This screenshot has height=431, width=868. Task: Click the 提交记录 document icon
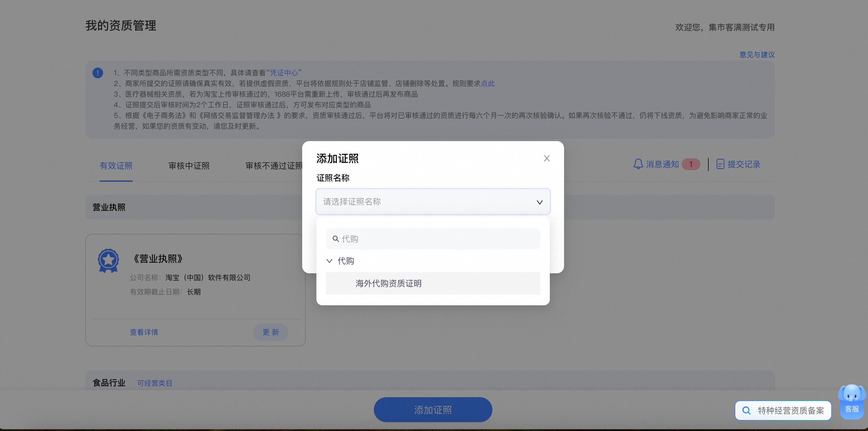(x=720, y=164)
